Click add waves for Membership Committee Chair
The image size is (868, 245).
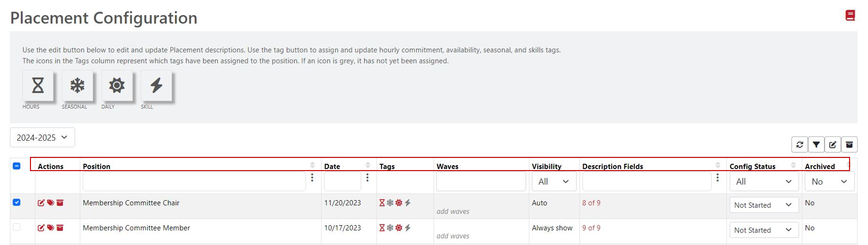click(x=453, y=211)
